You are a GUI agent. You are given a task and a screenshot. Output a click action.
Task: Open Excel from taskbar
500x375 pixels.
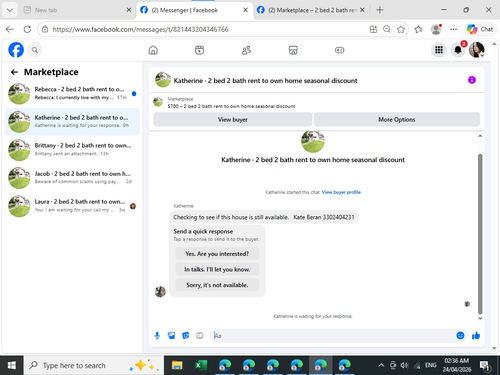coord(201,365)
